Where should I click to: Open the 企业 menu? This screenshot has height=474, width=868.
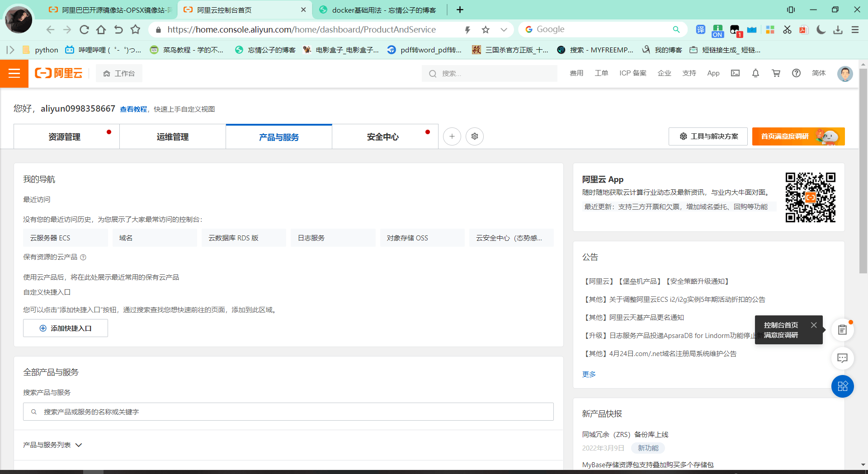664,73
